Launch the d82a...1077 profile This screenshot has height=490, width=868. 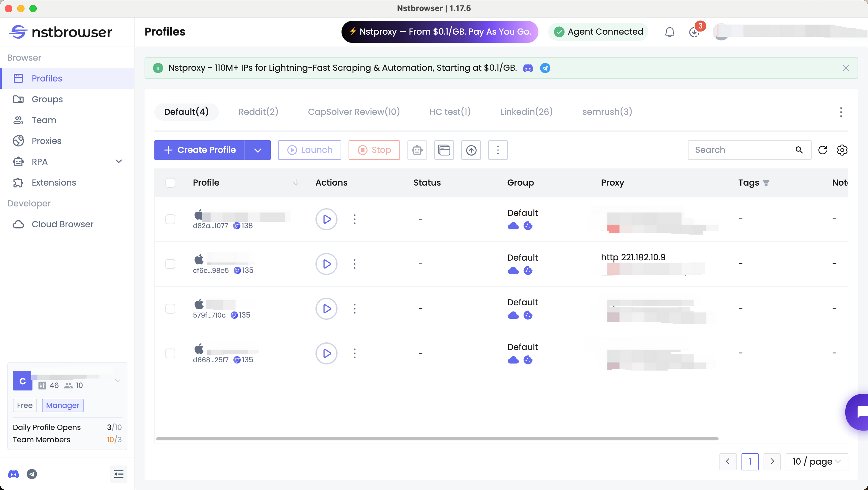326,219
